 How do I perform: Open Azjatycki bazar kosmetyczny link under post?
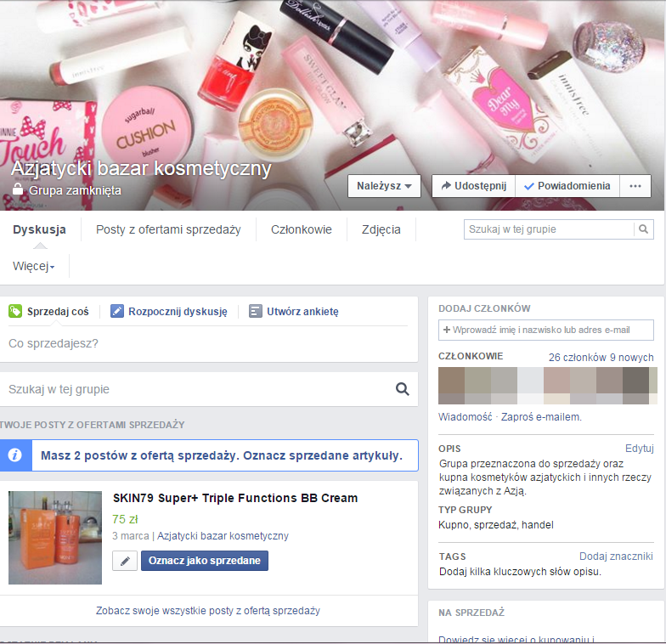point(223,536)
